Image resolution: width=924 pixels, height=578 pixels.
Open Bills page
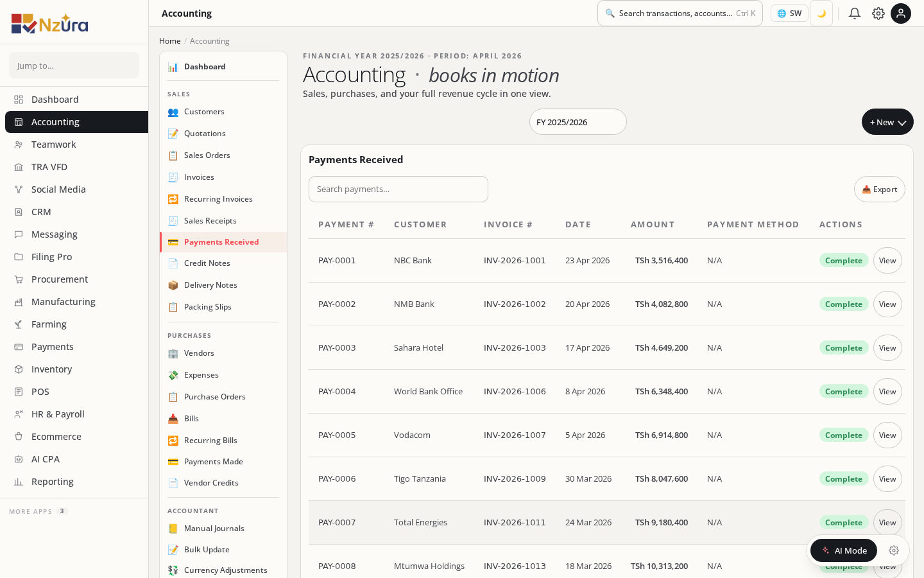(223, 419)
